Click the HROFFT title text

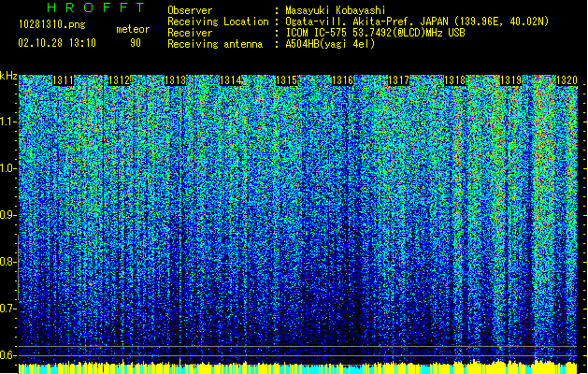(96, 7)
